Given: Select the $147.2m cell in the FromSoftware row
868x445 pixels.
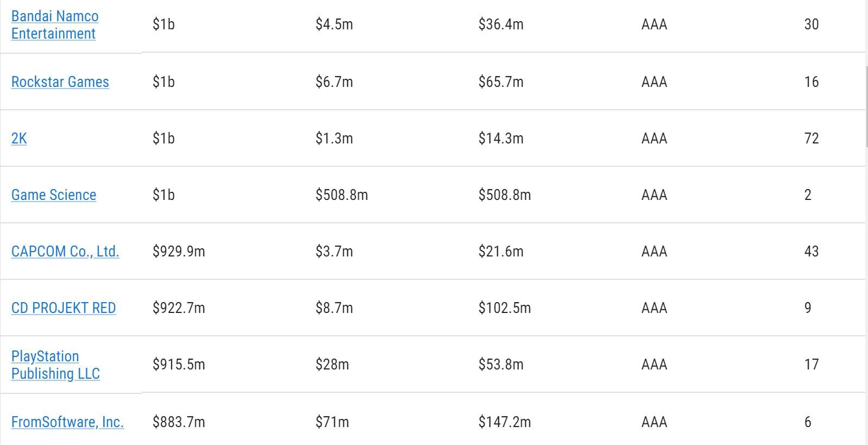Looking at the screenshot, I should click(504, 422).
